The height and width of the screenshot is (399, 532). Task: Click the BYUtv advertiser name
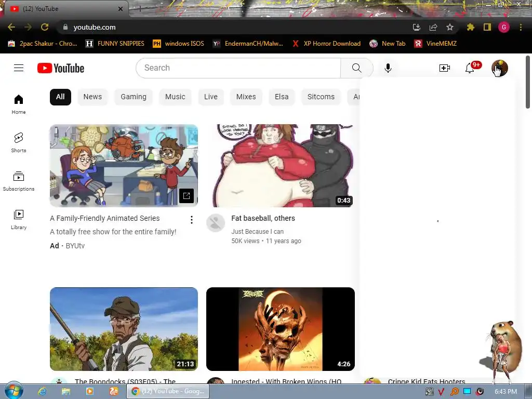[x=75, y=246]
